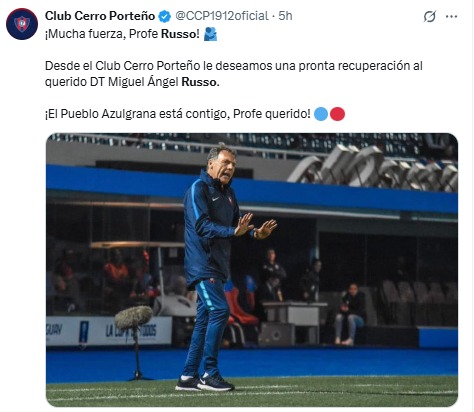474x412 pixels.
Task: Open the 5h timestamp permalink
Action: 285,16
